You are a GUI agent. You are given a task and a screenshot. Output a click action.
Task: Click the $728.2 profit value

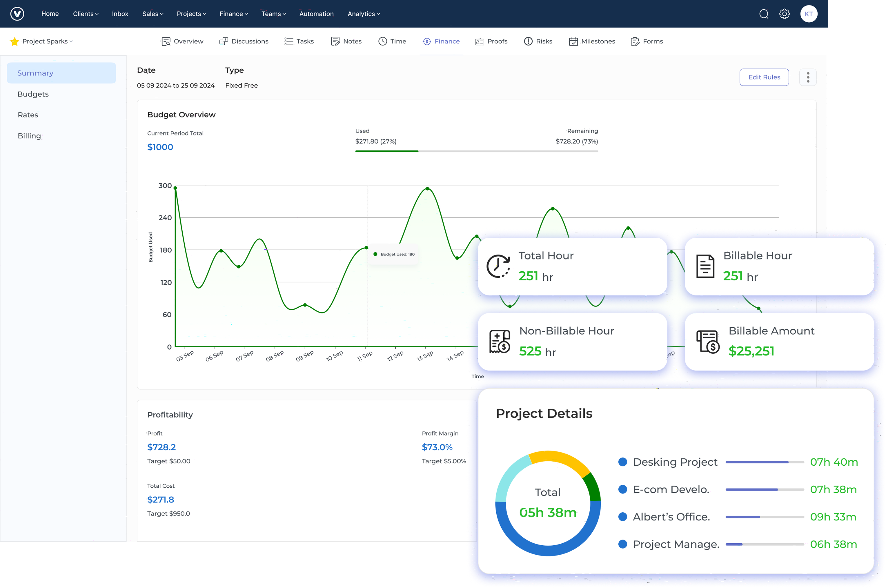click(161, 447)
